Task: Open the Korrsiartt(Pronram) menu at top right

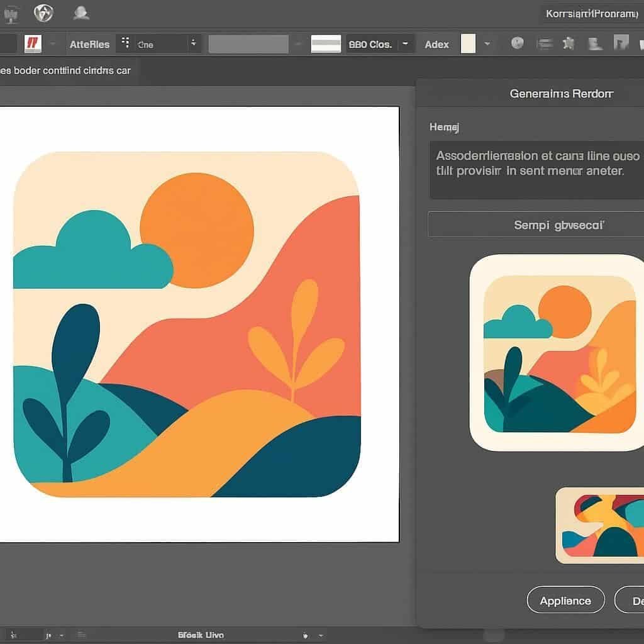Action: point(592,13)
